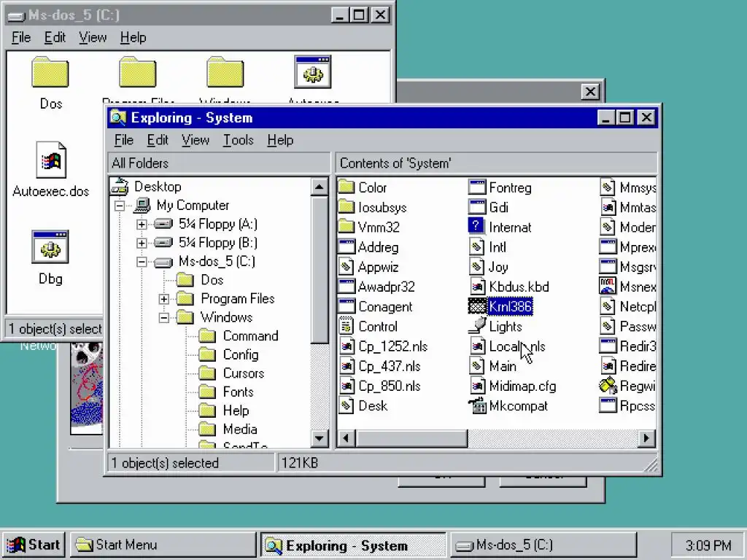This screenshot has width=747, height=560.
Task: Select the Desk control panel icon
Action: click(347, 405)
